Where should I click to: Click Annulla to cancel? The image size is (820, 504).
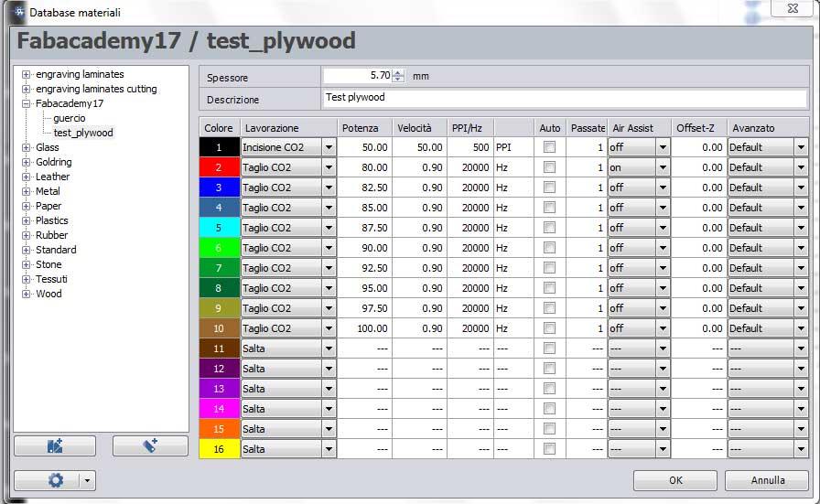[767, 480]
